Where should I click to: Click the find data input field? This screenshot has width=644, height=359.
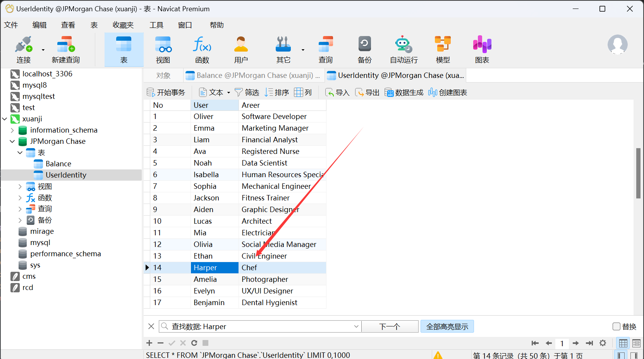tap(260, 326)
